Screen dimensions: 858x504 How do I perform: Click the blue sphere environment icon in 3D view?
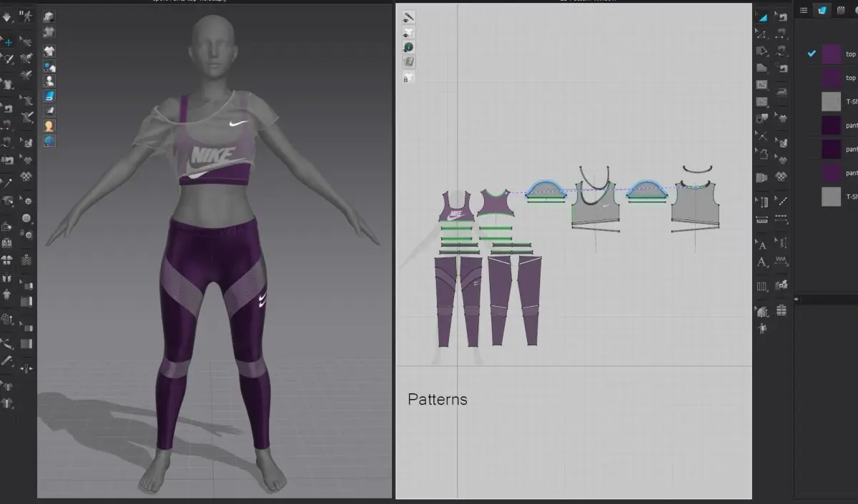49,141
